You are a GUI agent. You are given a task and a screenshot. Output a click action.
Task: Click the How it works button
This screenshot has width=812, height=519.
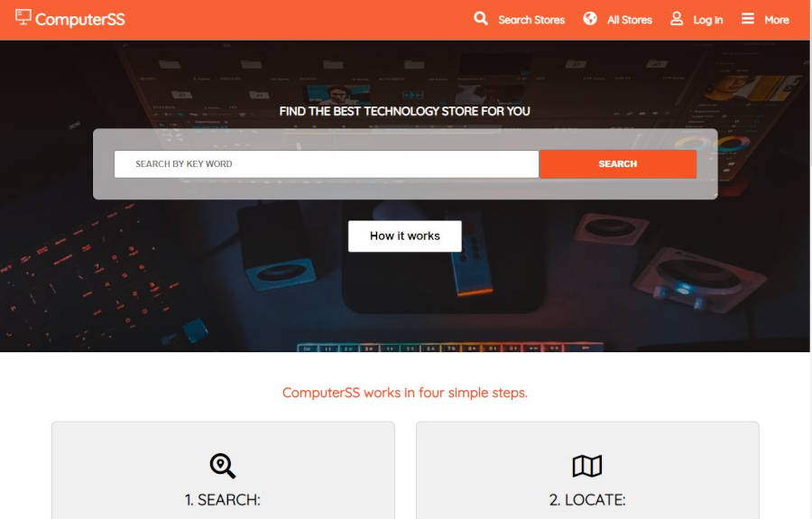pos(404,236)
